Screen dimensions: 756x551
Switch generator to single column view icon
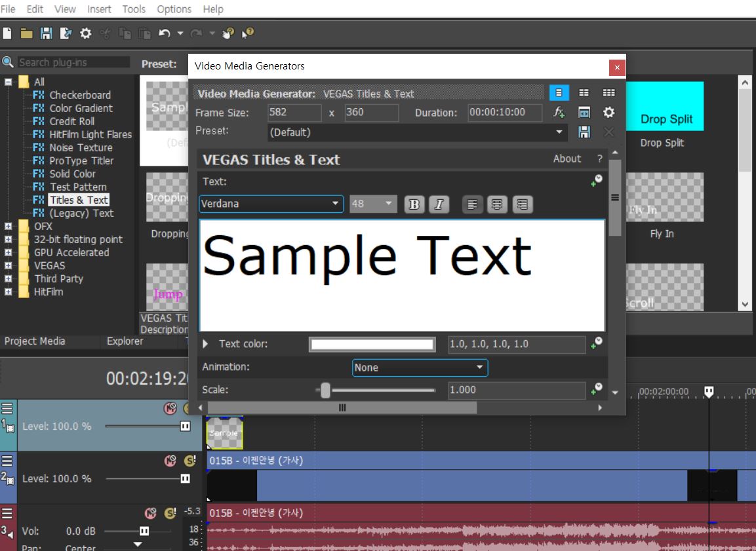pyautogui.click(x=559, y=92)
